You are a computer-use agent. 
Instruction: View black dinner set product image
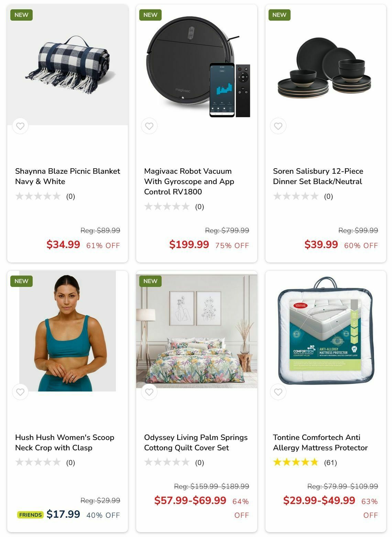tap(326, 65)
